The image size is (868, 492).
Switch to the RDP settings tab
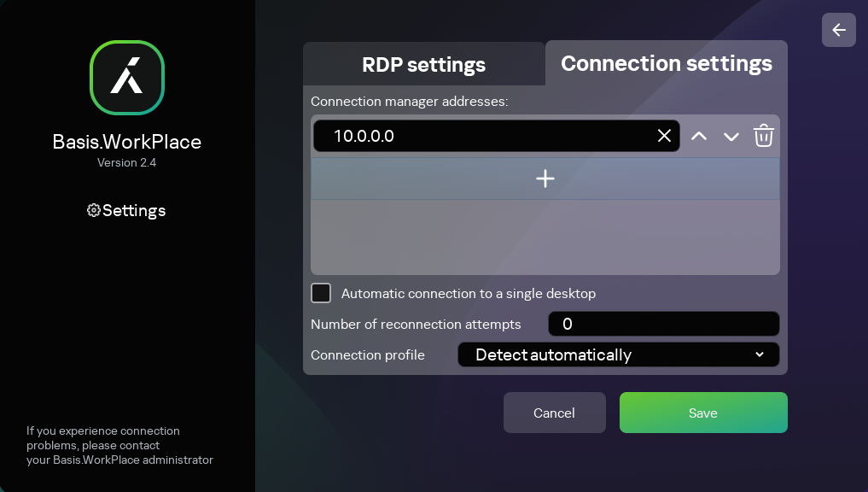click(x=423, y=63)
